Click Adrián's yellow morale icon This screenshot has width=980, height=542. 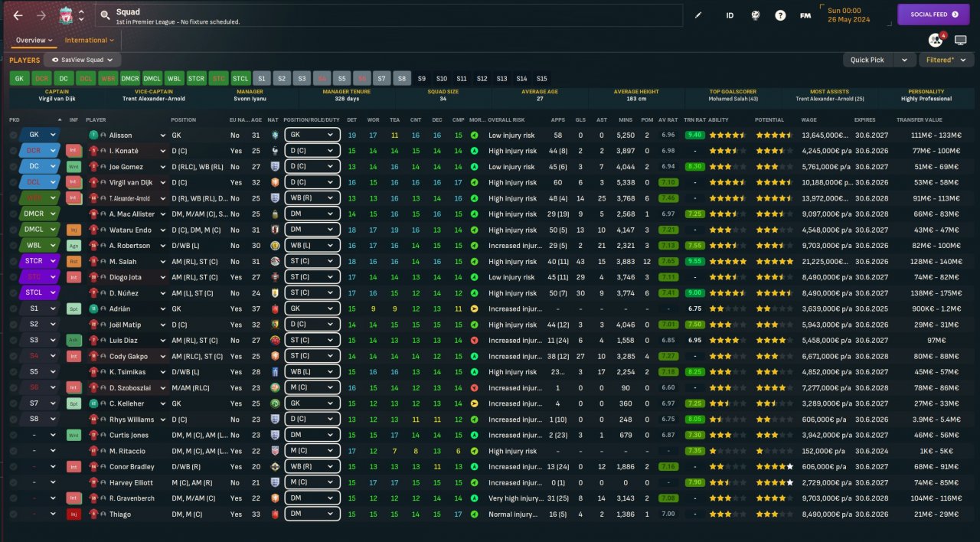[475, 309]
